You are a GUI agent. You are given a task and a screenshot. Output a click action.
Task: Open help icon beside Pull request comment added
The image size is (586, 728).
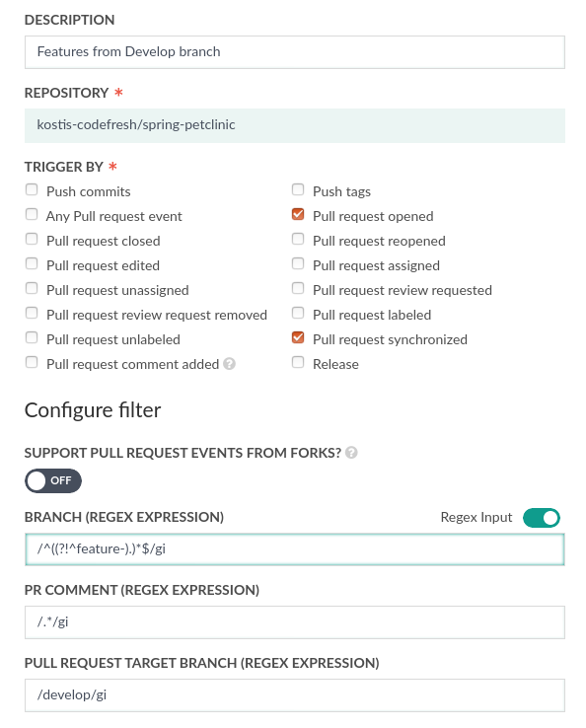click(x=230, y=364)
